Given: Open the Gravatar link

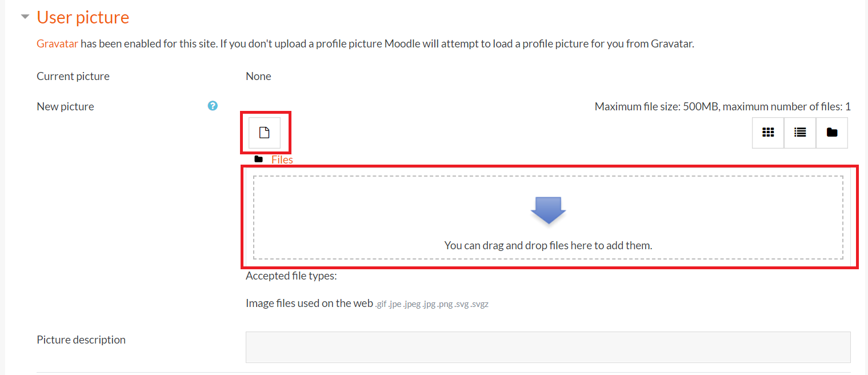Looking at the screenshot, I should click(57, 43).
